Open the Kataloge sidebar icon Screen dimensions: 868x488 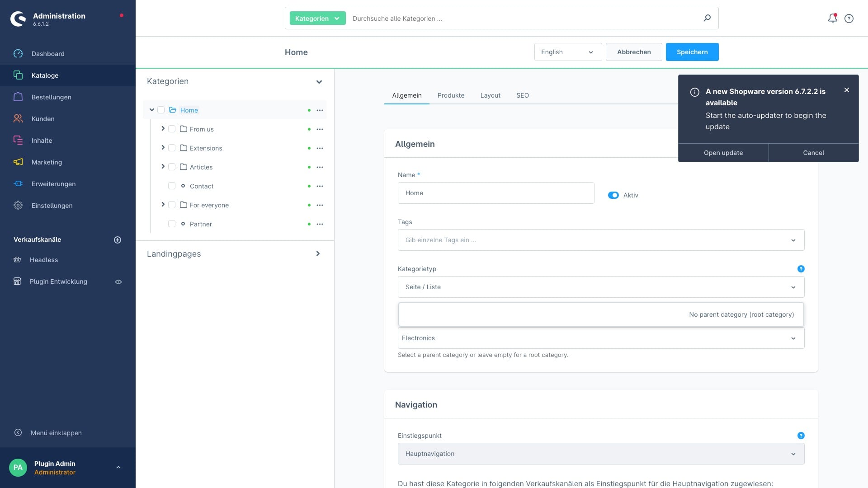pyautogui.click(x=18, y=75)
